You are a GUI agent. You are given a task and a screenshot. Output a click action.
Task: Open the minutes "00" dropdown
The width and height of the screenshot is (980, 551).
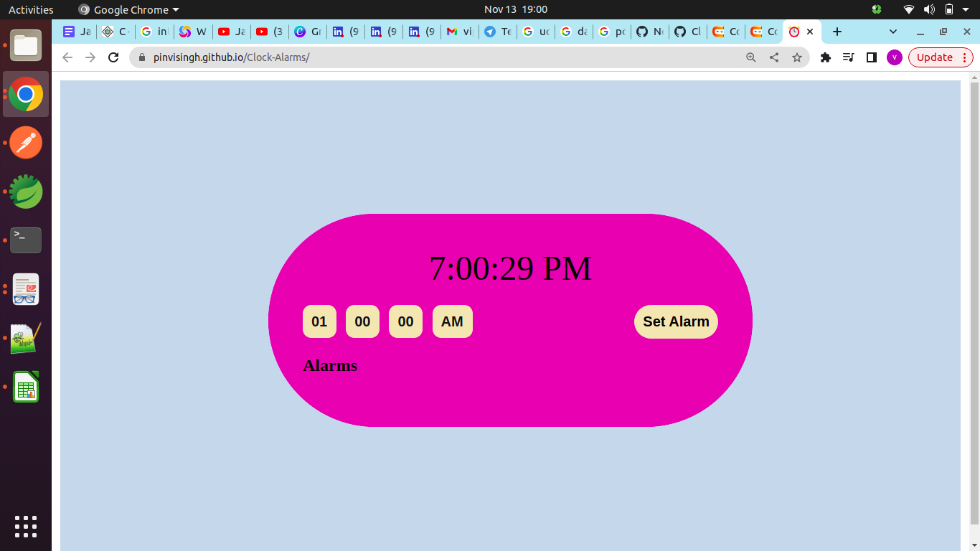click(362, 321)
